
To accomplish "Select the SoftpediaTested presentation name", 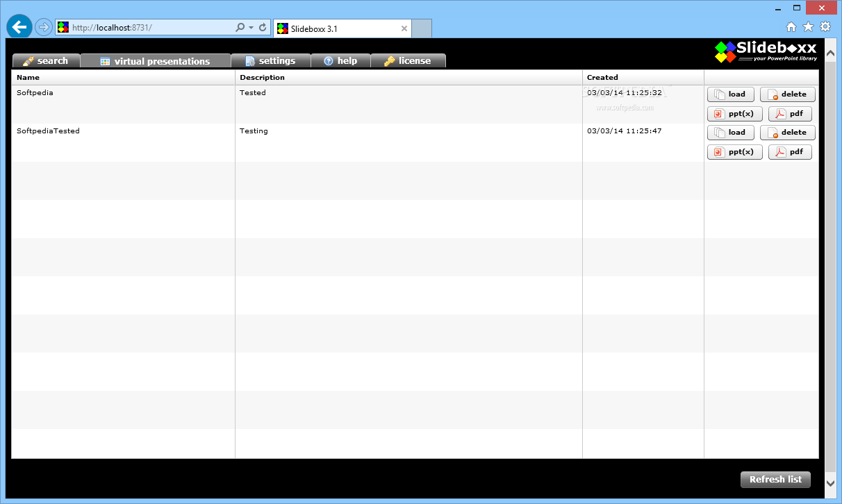I will [x=48, y=131].
